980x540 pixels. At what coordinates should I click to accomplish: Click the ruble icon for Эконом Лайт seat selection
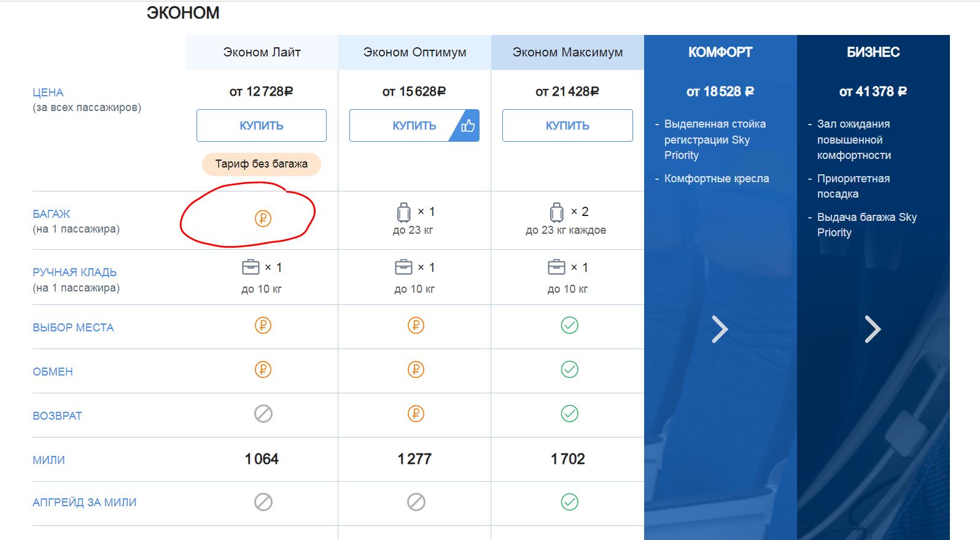263,325
